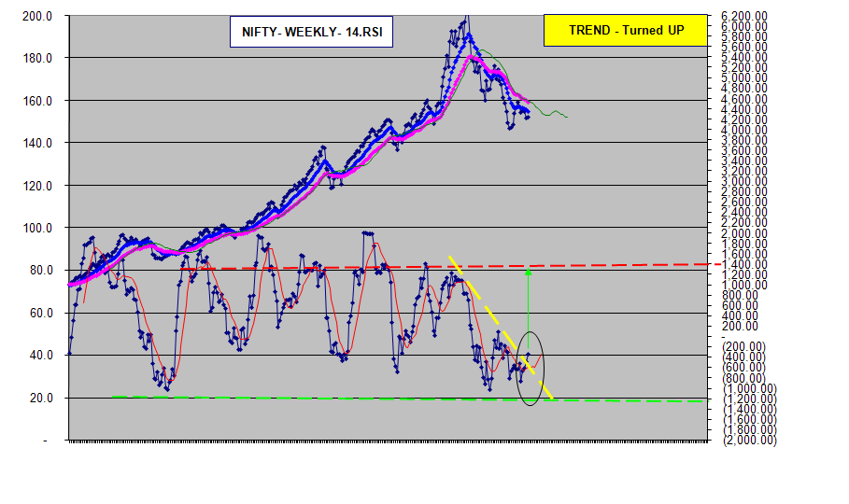Screen dimensions: 849x504
Task: Select the 200.0 left axis label
Action: click(x=37, y=16)
